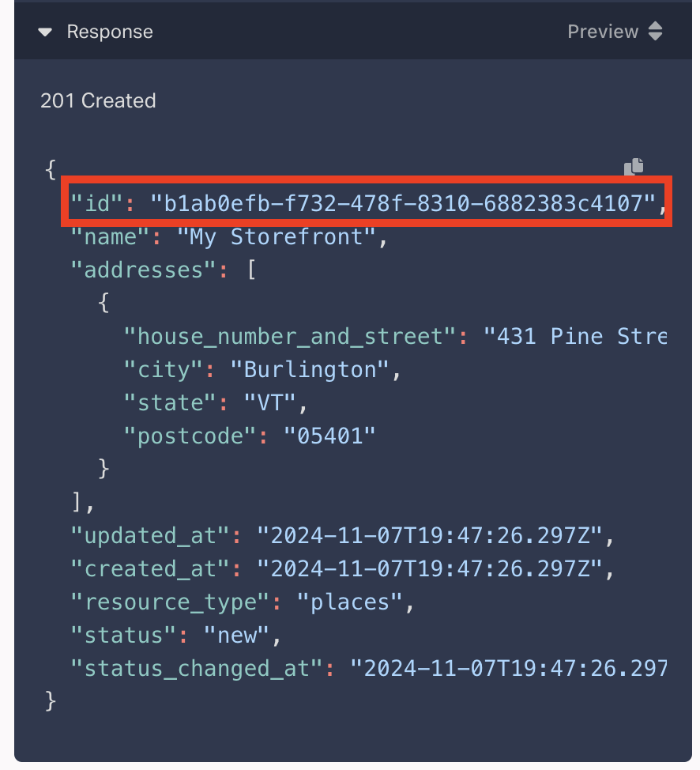Click the "new" status value
This screenshot has width=700, height=770.
(x=237, y=636)
